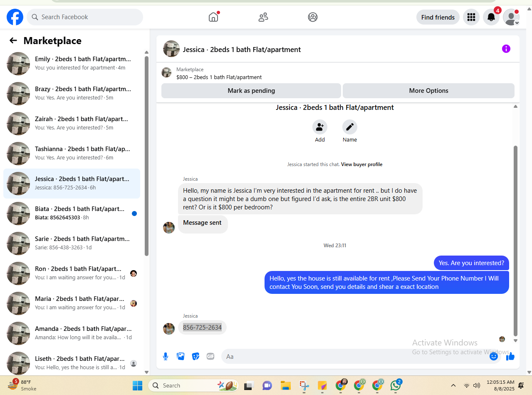Open Amanda's apartment conversation
Viewport: 532px width, 395px height.
click(72, 333)
